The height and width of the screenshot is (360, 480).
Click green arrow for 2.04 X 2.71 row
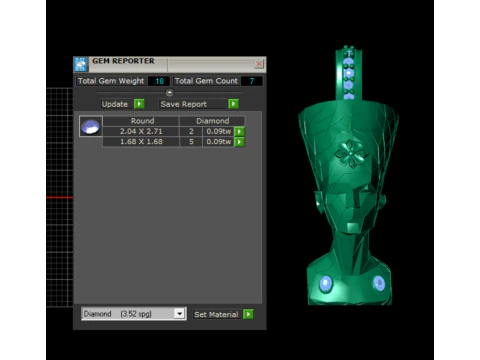pos(239,131)
